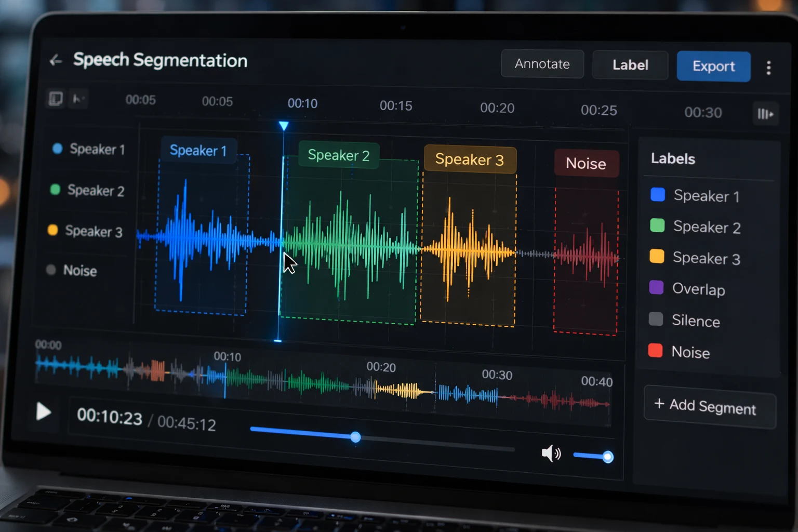
Task: Click the Add Segment button
Action: coord(710,406)
